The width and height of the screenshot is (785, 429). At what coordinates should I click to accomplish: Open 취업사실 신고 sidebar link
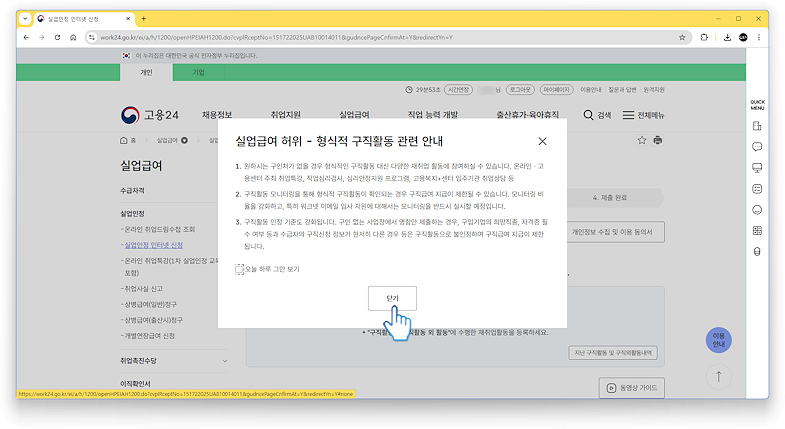click(143, 289)
